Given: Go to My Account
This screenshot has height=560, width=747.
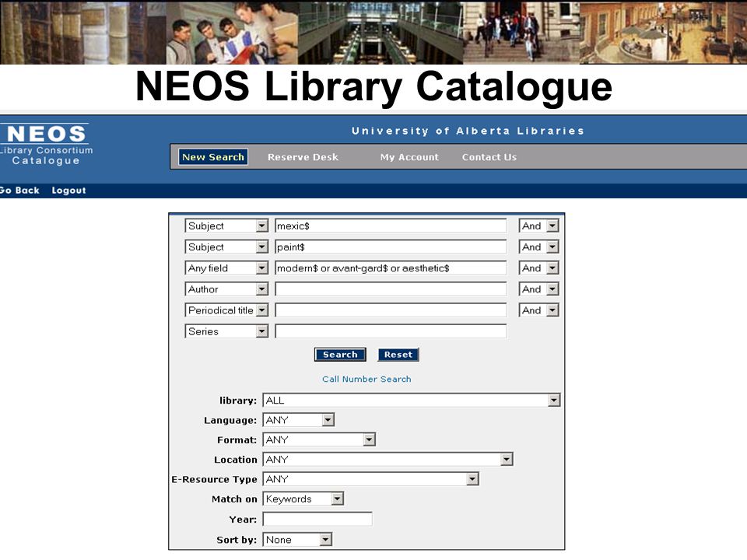Looking at the screenshot, I should (x=409, y=157).
